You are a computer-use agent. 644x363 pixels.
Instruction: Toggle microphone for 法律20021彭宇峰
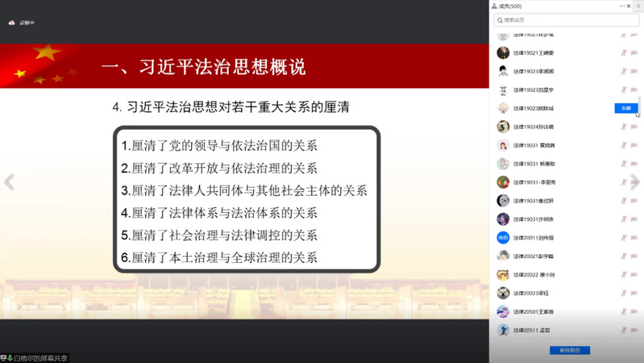[624, 257]
